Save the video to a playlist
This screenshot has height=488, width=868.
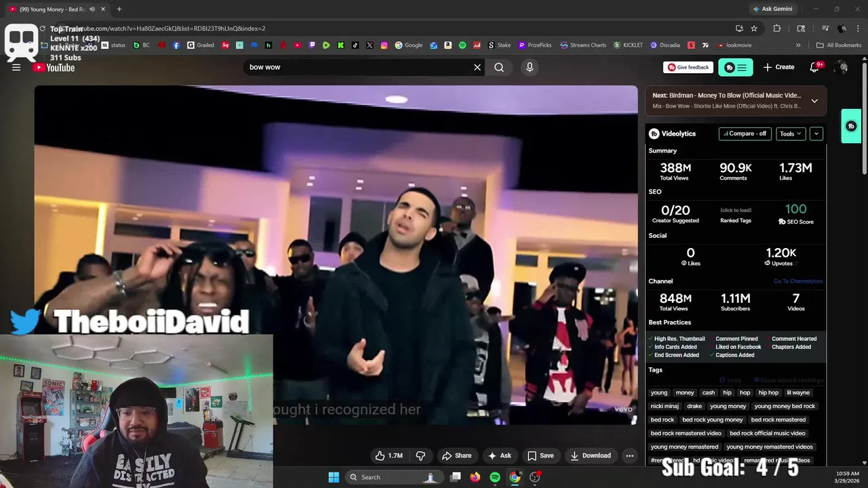[541, 455]
